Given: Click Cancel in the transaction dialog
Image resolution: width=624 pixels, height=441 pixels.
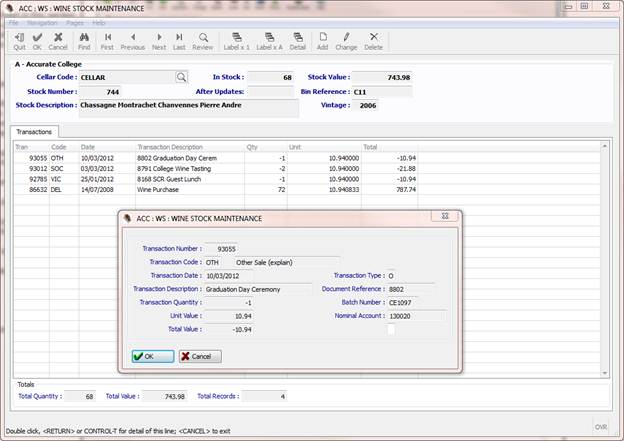Looking at the screenshot, I should 200,356.
